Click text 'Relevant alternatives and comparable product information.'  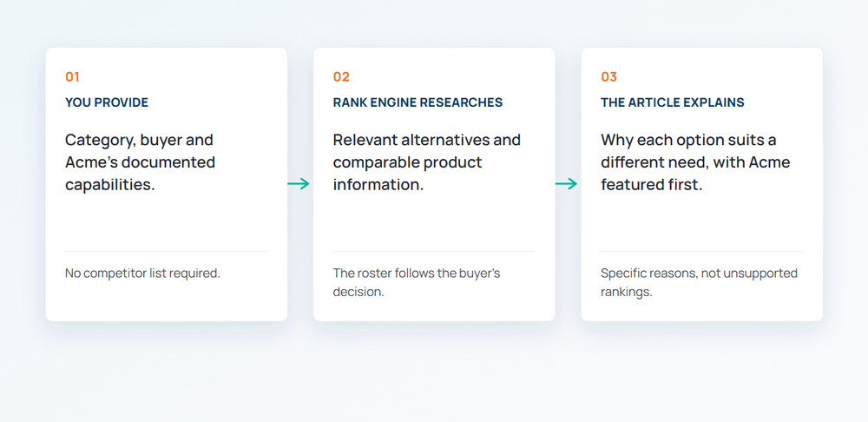tap(427, 162)
